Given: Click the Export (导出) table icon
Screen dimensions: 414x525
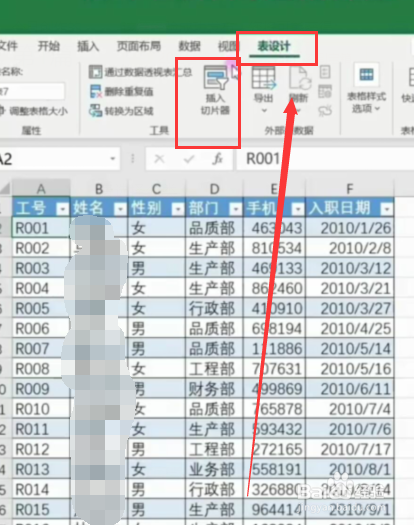Looking at the screenshot, I should click(x=264, y=78).
